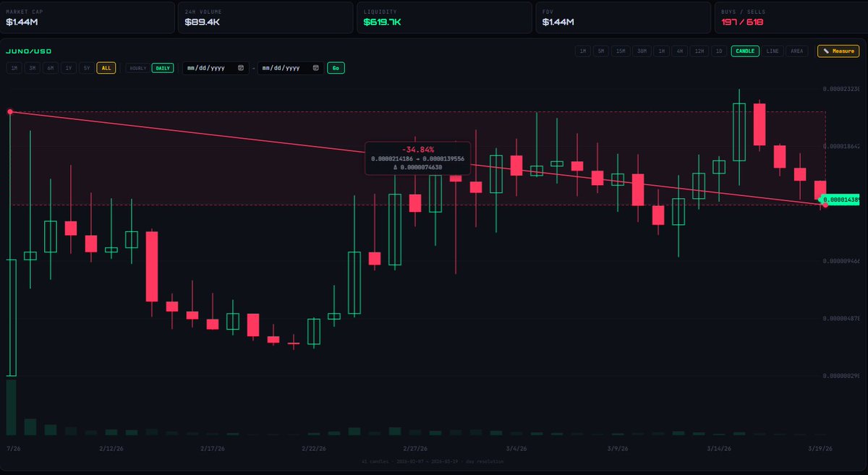868x475 pixels.
Task: Click the -34.84% measurement tooltip
Action: [x=417, y=158]
